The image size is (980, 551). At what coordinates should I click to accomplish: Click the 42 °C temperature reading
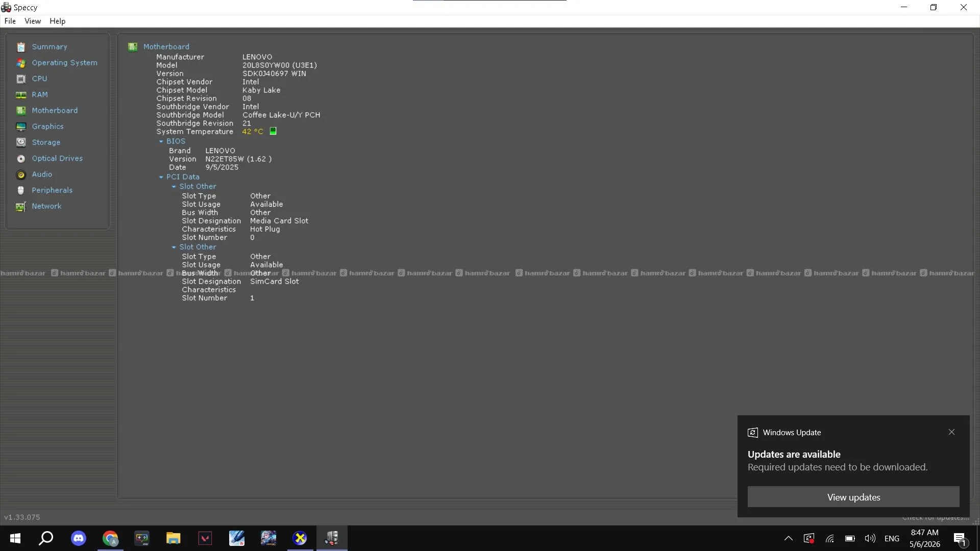tap(253, 132)
